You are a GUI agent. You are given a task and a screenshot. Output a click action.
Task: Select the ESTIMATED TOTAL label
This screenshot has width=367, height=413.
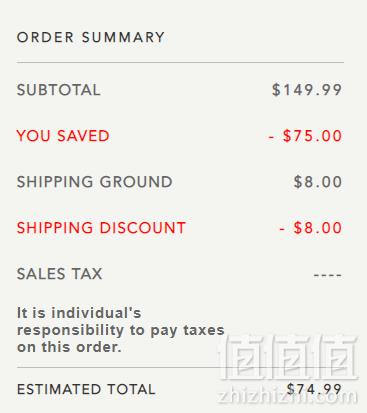click(86, 389)
